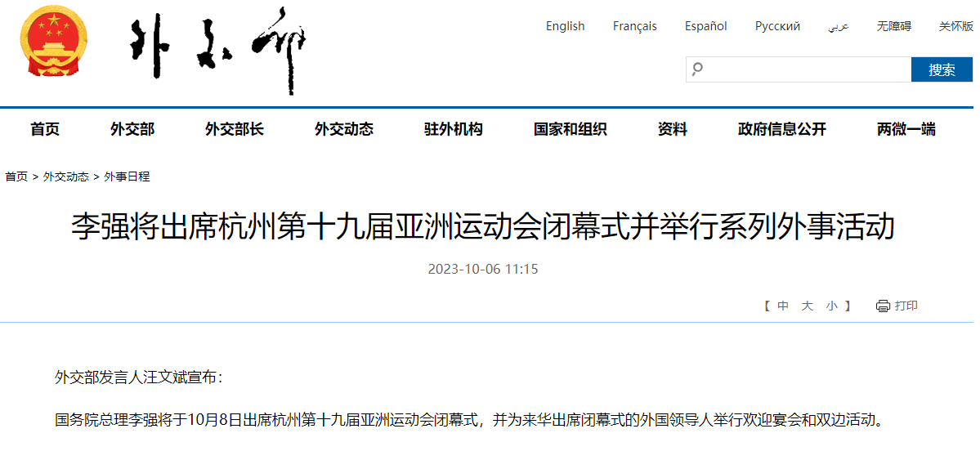980x460 pixels.
Task: Switch language to English
Action: coord(565,26)
